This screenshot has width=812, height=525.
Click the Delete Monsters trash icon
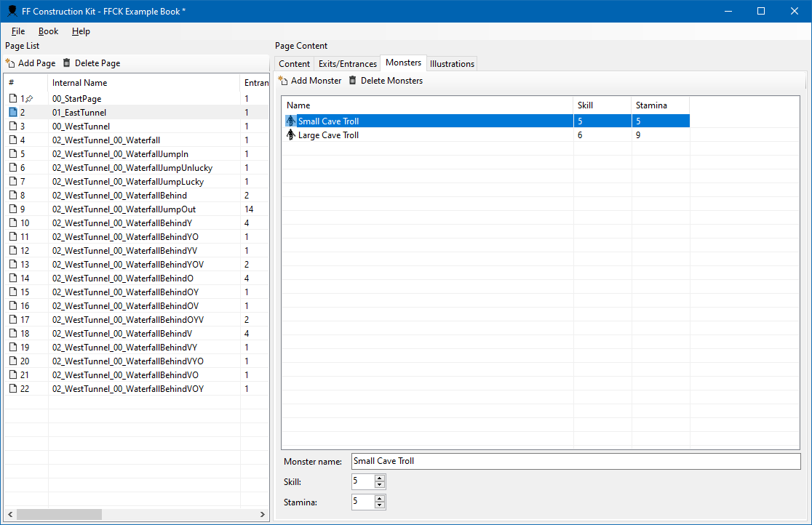353,81
